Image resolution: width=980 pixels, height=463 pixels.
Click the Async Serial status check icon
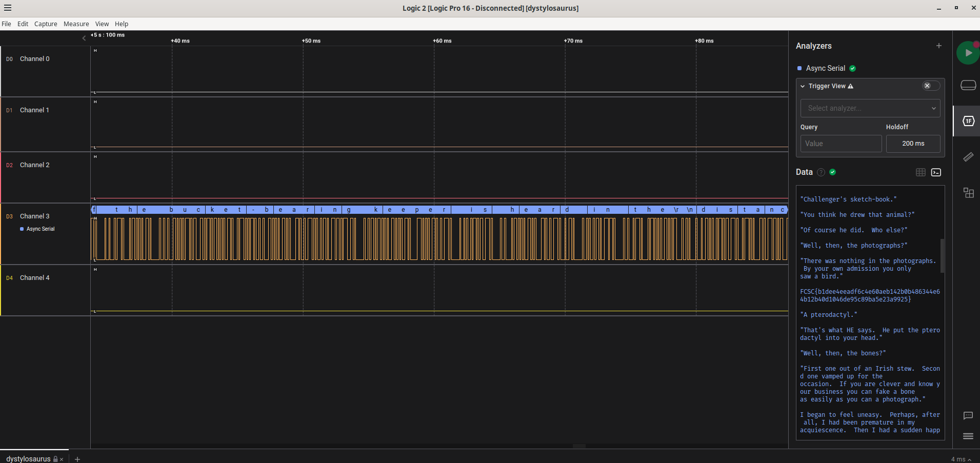[852, 68]
